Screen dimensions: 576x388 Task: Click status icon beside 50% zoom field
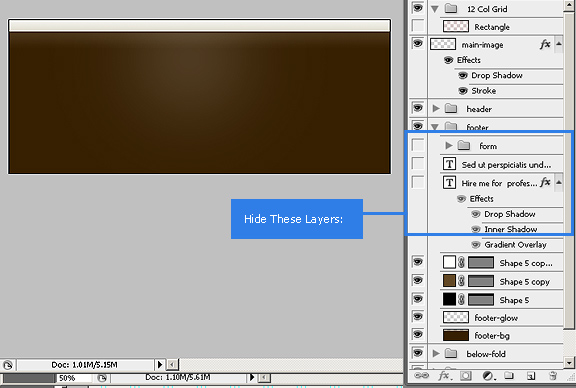click(x=102, y=378)
